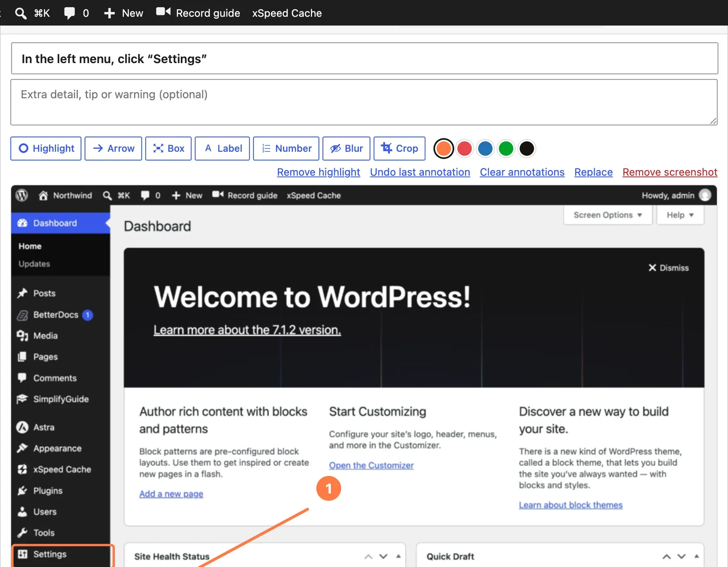Click the step title input field
728x567 pixels.
[364, 59]
